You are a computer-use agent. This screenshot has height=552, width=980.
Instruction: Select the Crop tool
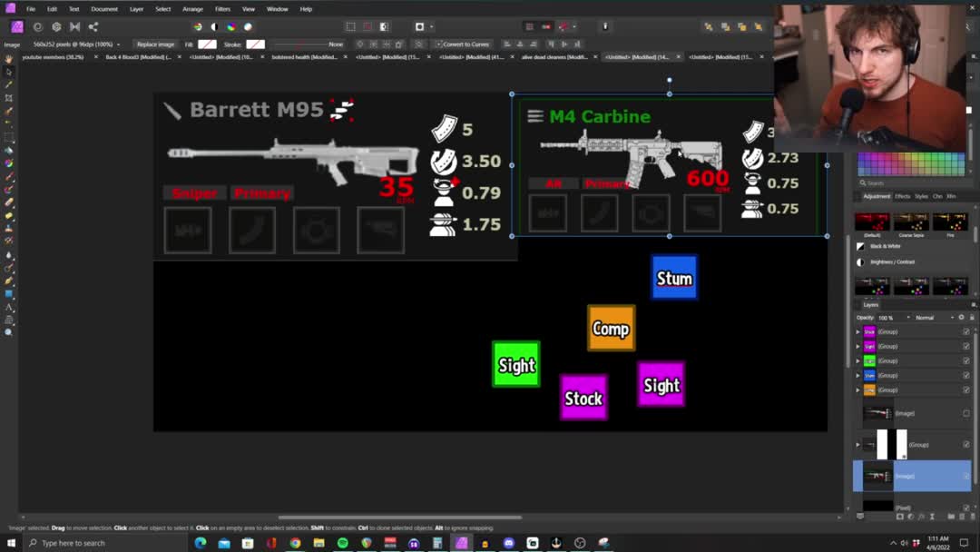pos(9,98)
